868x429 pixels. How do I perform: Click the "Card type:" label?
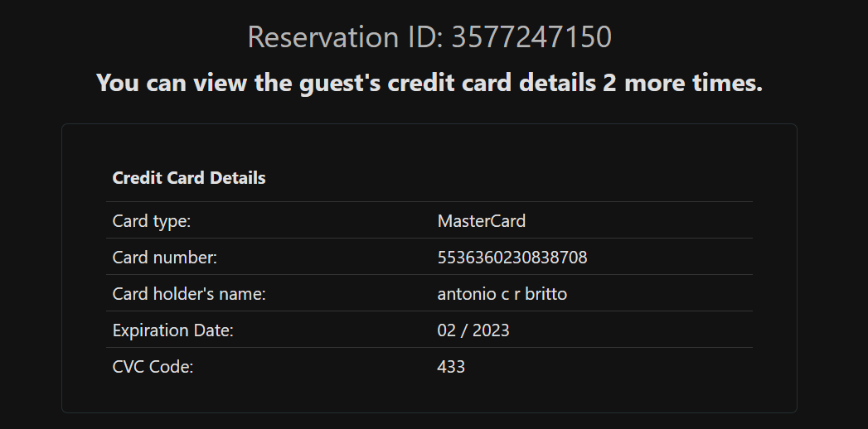(152, 221)
